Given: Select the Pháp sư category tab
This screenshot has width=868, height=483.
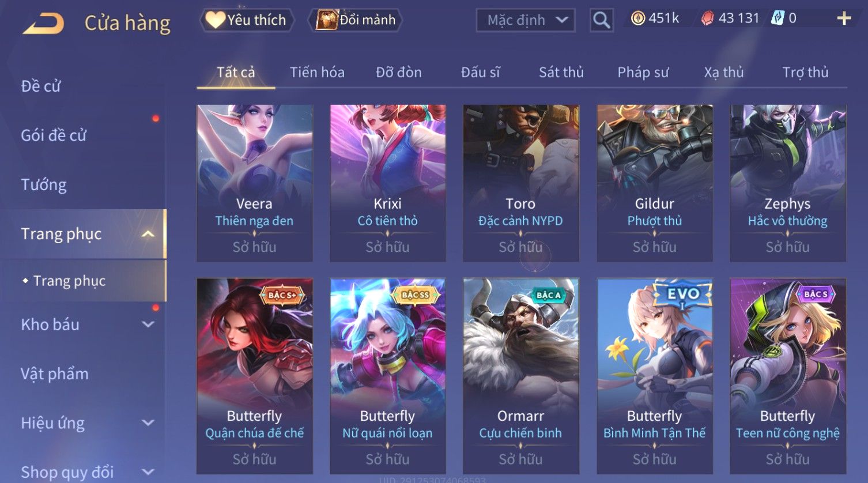Looking at the screenshot, I should click(x=643, y=73).
